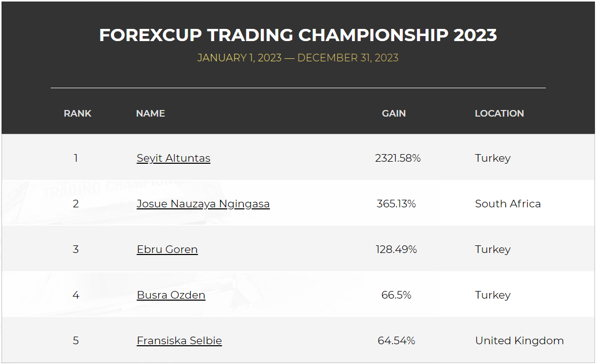Select the 2321.58% gain value
Screen dimensions: 596x364
pyautogui.click(x=398, y=158)
